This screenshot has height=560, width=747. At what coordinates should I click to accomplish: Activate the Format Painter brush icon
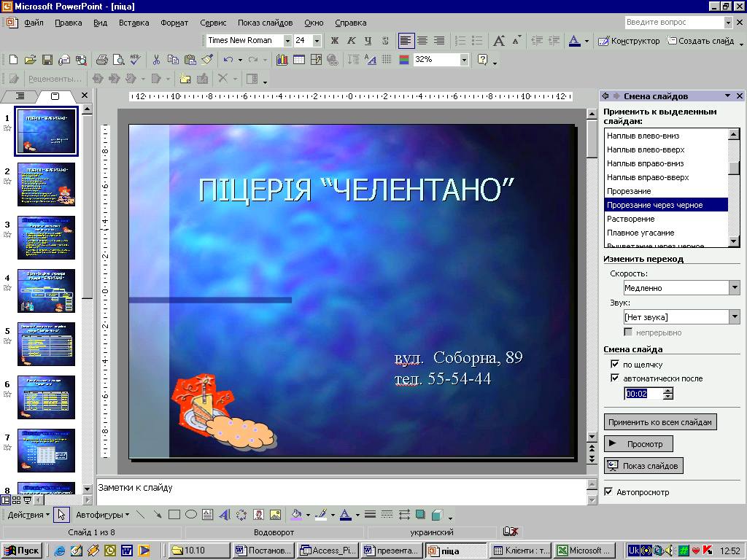click(206, 60)
